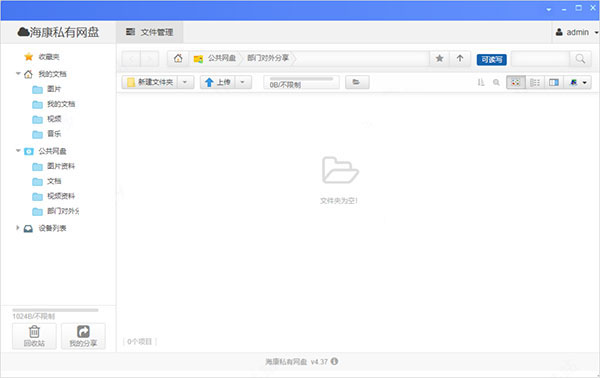Click the 海康私有网盘 cloud logo
600x378 pixels.
58,32
